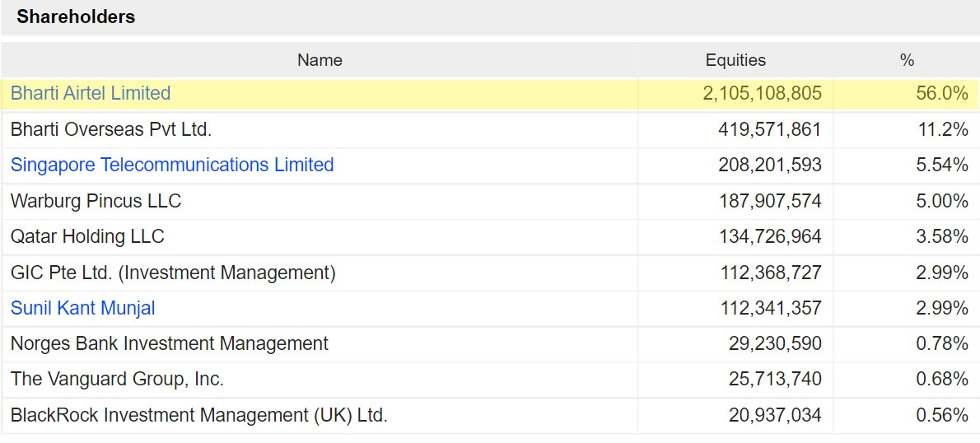Select the % column header
This screenshot has width=980, height=443.
click(x=907, y=61)
